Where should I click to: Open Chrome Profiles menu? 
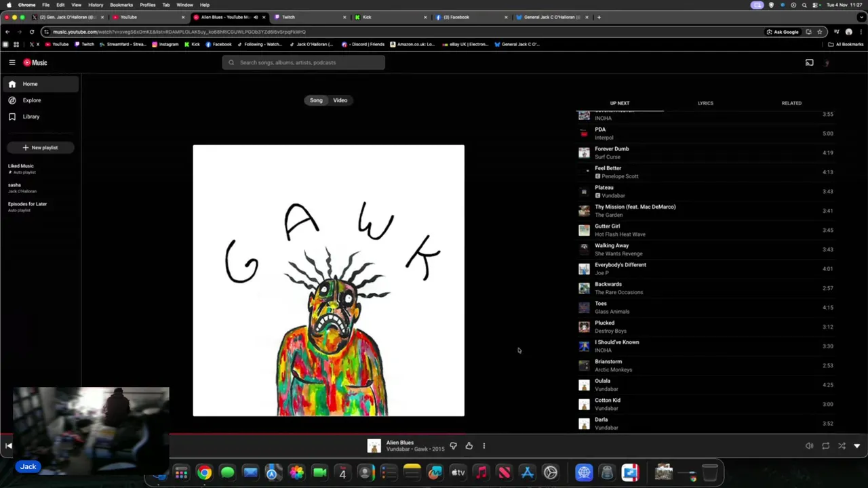click(148, 5)
